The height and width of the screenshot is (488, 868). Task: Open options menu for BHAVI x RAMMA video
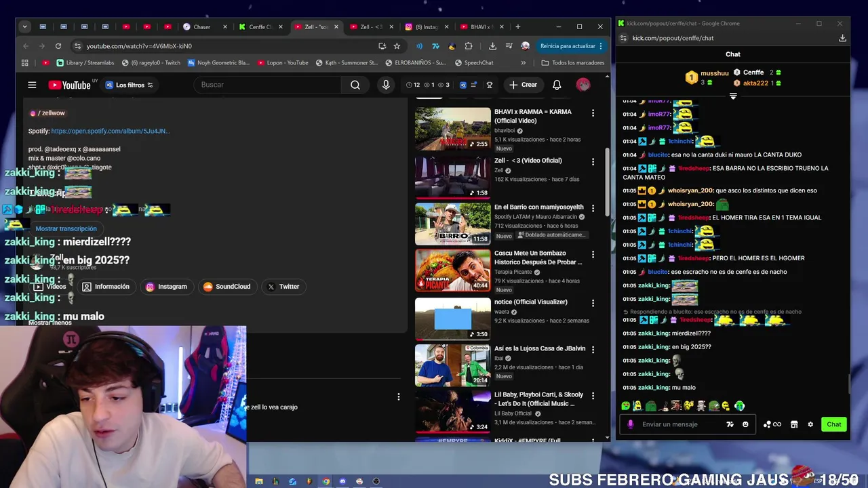click(x=593, y=113)
